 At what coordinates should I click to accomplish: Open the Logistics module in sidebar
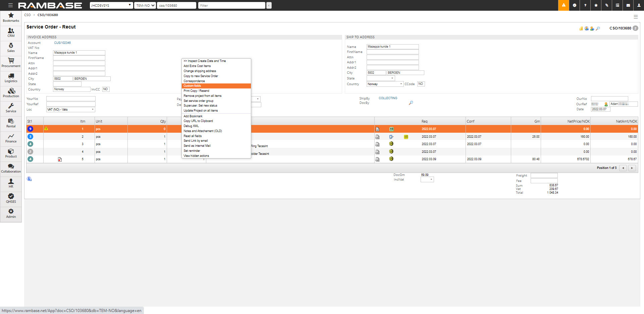(11, 78)
